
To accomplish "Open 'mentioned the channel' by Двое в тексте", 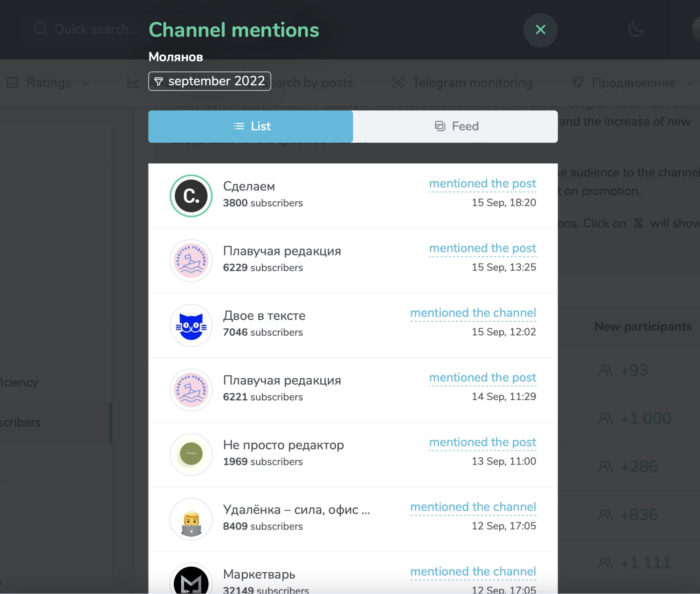I will (473, 313).
